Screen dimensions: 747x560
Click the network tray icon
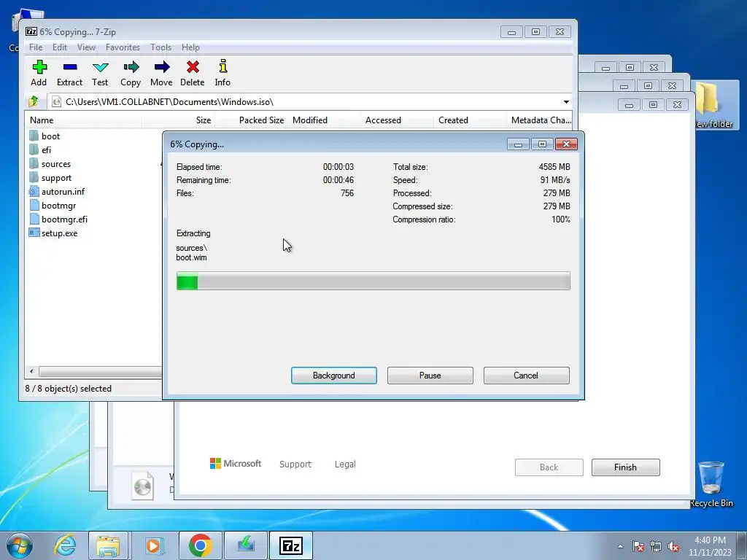click(x=656, y=547)
